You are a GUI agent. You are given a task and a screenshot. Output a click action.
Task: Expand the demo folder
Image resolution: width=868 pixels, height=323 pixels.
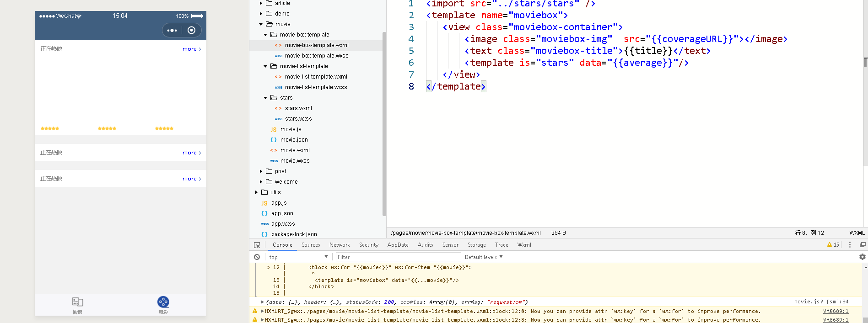point(261,14)
